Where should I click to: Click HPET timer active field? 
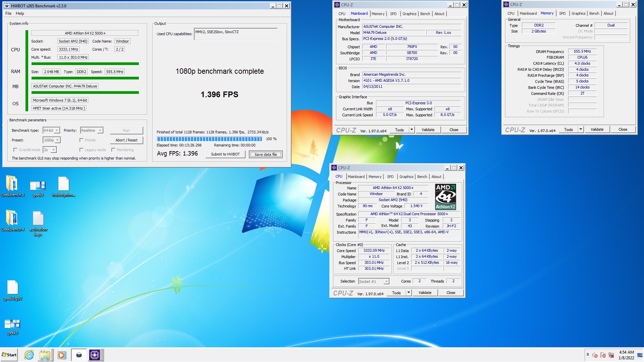coord(59,108)
